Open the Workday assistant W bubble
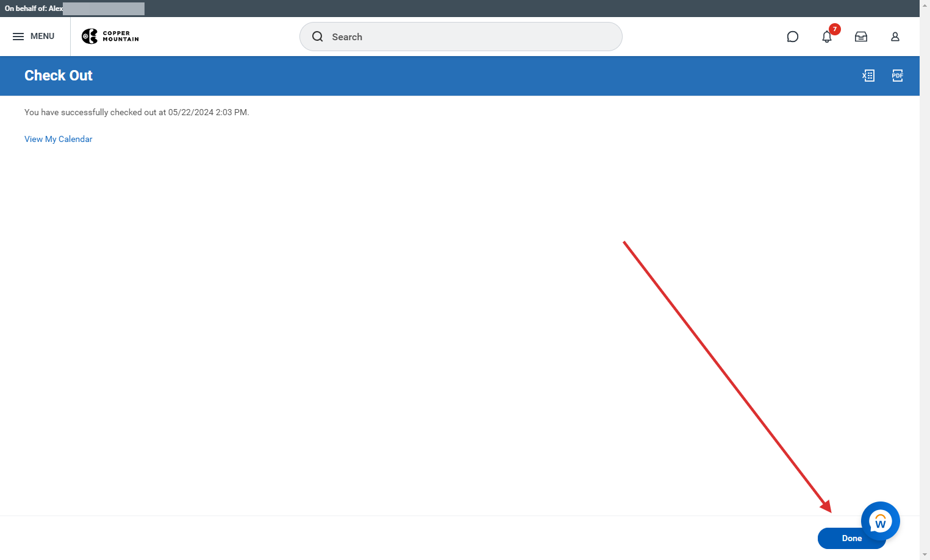Image resolution: width=930 pixels, height=560 pixels. (x=881, y=521)
